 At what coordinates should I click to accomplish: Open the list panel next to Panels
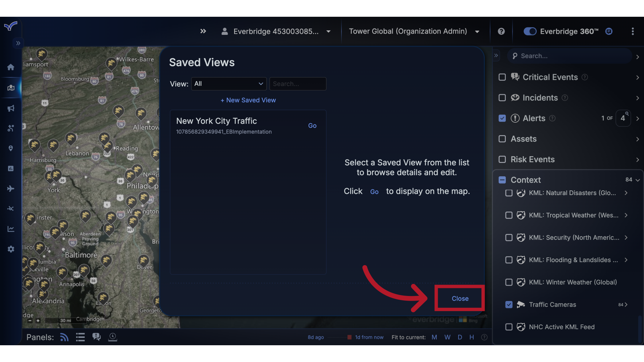tap(80, 337)
